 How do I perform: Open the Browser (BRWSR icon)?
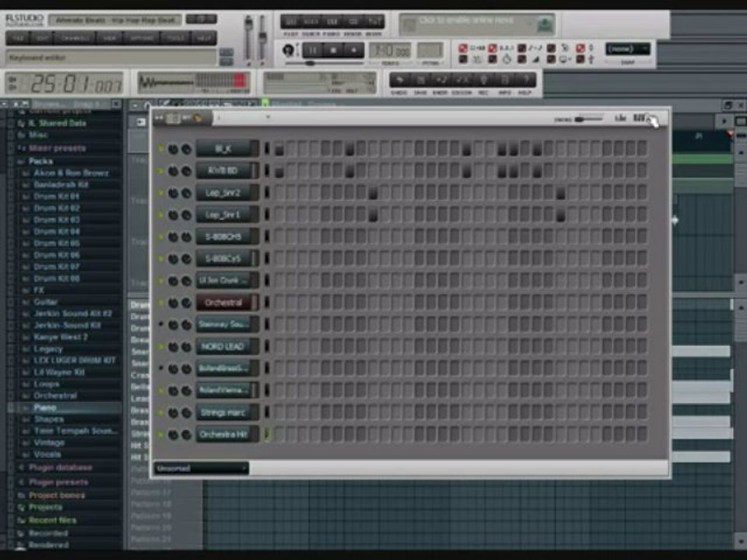pos(353,22)
